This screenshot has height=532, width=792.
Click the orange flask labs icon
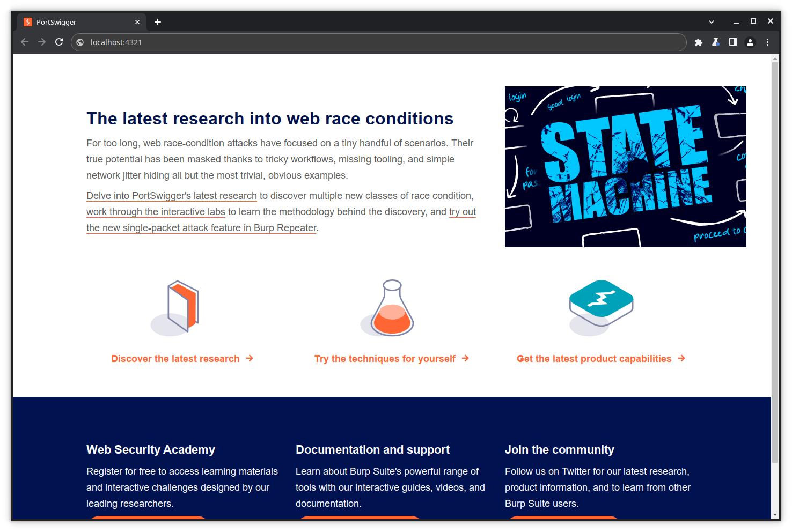pos(392,308)
